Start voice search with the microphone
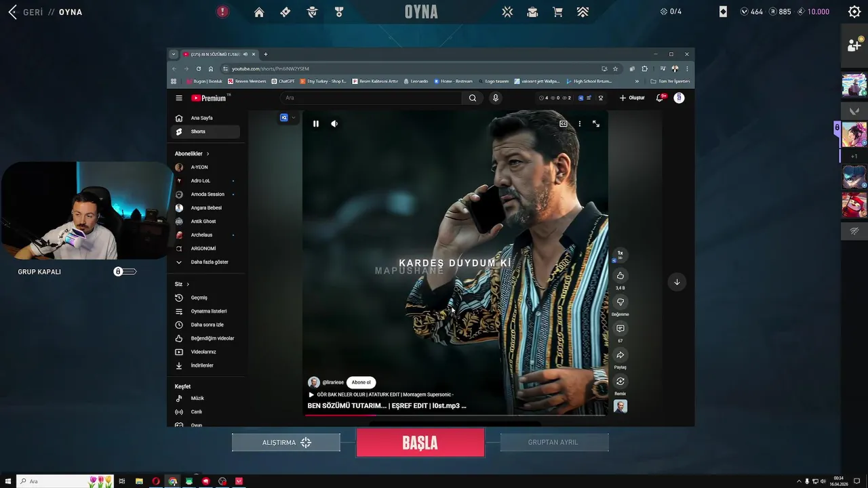 point(495,98)
